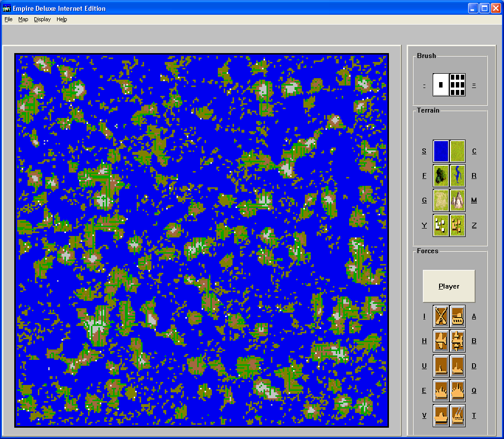This screenshot has height=439, width=504.
Task: Select the Forest terrain tile
Action: tap(441, 176)
